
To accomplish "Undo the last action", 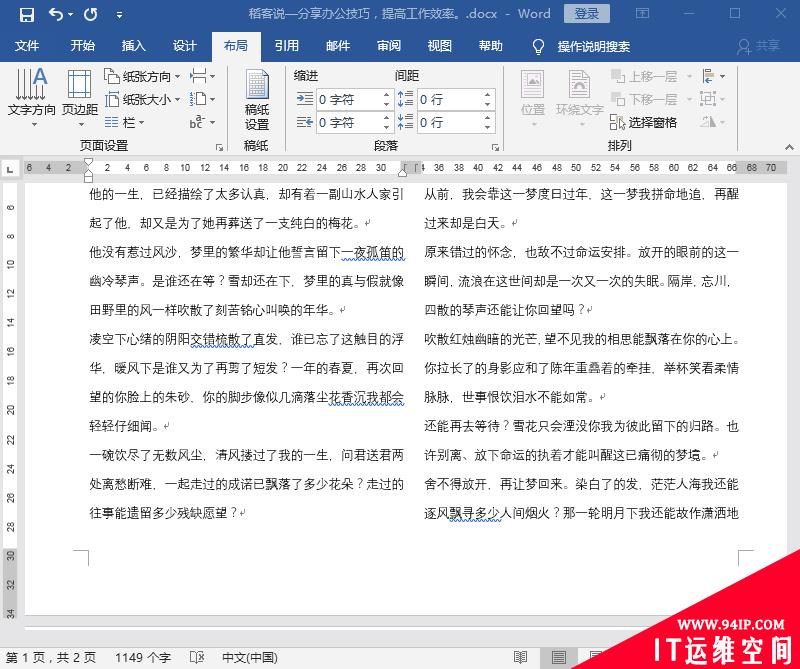I will pos(56,15).
